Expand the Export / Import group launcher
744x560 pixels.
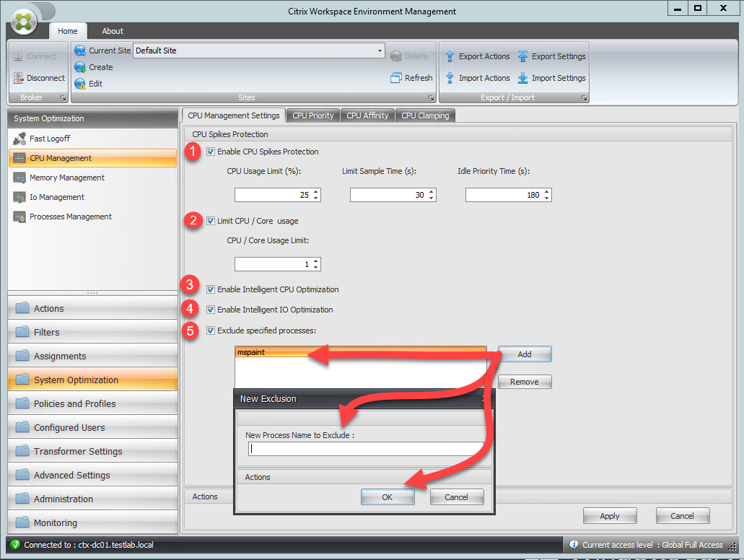pyautogui.click(x=584, y=97)
